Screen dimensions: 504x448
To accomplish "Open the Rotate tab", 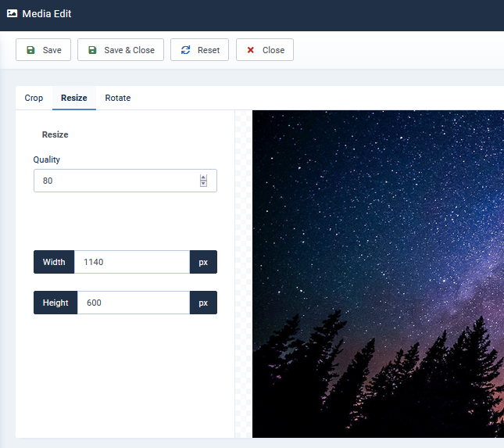I will [118, 98].
